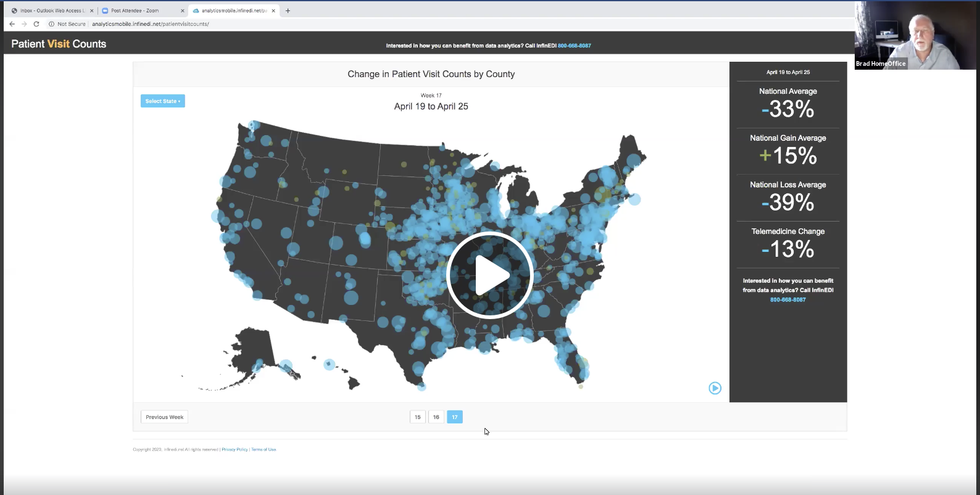Screen dimensions: 980x495
Task: Close the Post Attendee Zoom tab
Action: pos(182,10)
